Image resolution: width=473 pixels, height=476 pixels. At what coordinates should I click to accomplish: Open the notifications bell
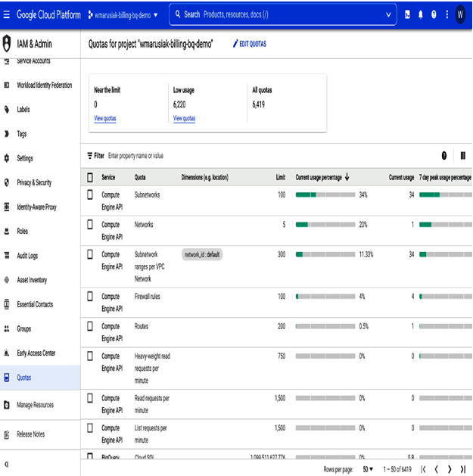click(421, 14)
